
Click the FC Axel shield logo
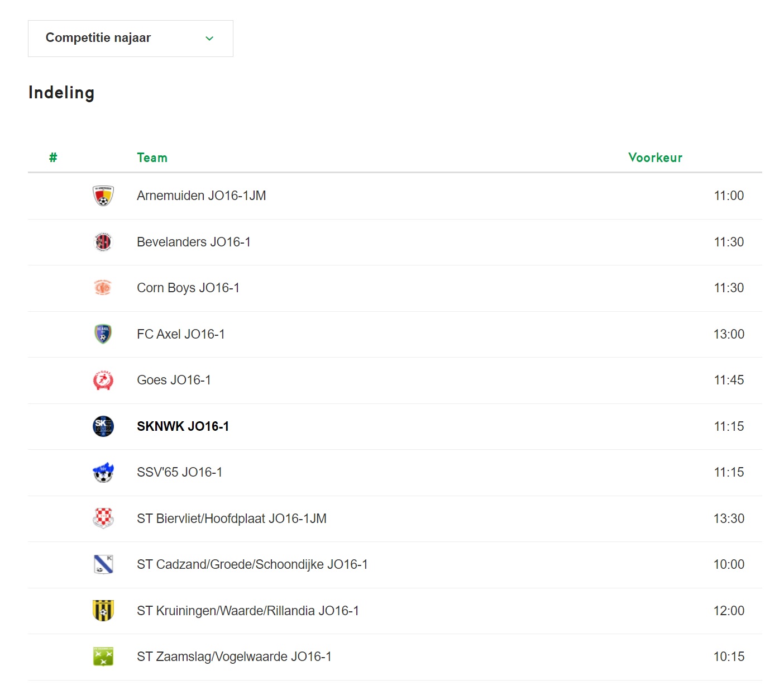click(x=103, y=334)
